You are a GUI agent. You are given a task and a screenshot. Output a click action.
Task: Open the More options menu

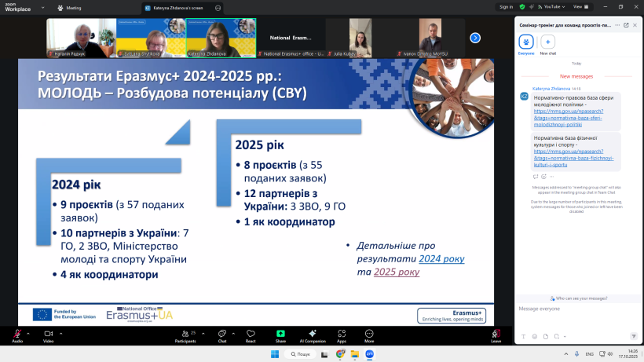click(369, 335)
